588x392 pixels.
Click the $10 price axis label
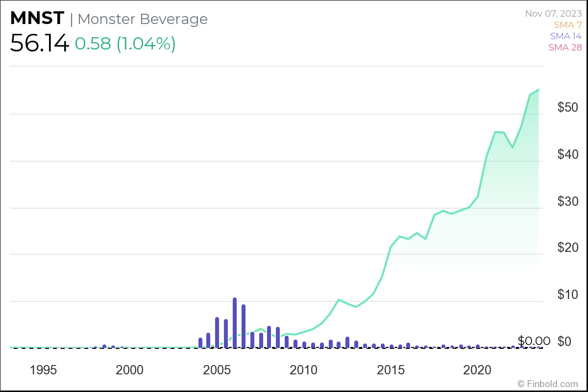click(568, 295)
